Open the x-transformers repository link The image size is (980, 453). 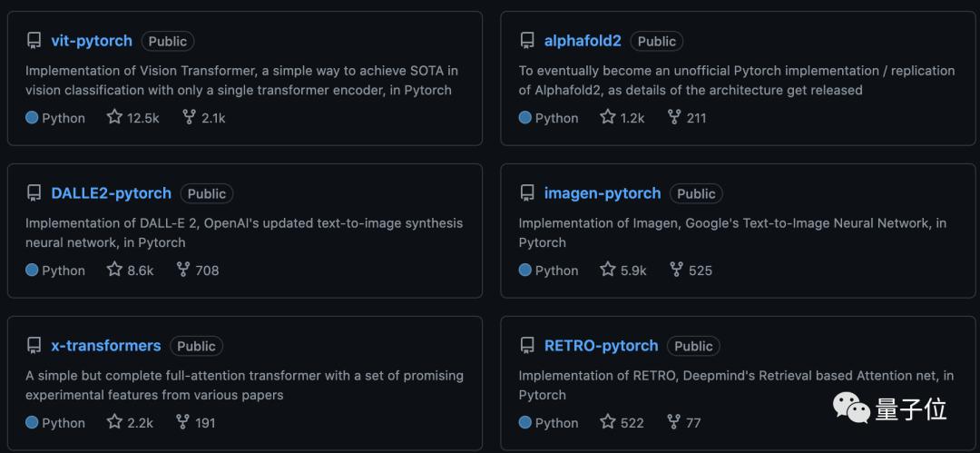pos(105,346)
